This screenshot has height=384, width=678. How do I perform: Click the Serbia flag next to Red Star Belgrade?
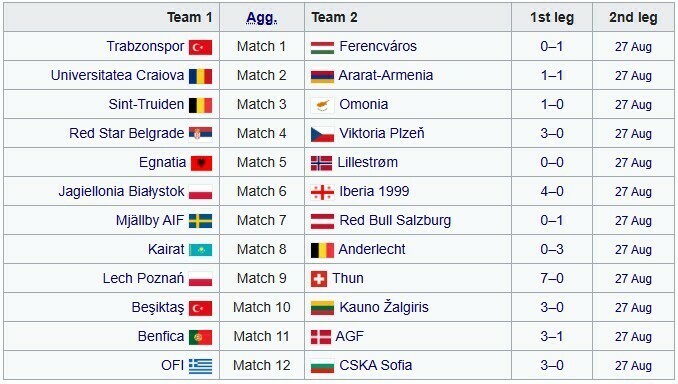[200, 134]
